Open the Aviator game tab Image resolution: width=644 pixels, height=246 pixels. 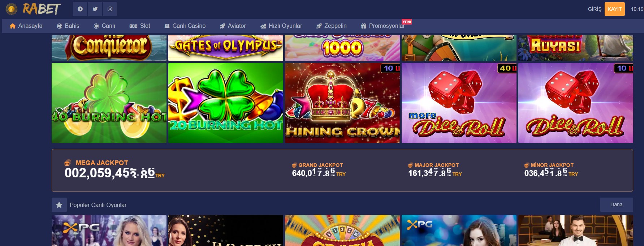coord(233,26)
